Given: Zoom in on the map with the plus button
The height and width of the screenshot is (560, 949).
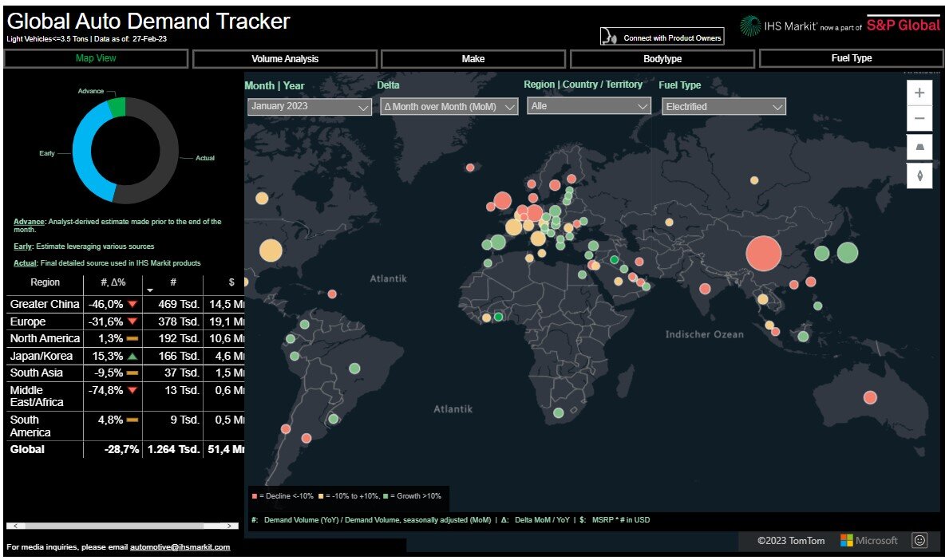Looking at the screenshot, I should click(x=919, y=93).
